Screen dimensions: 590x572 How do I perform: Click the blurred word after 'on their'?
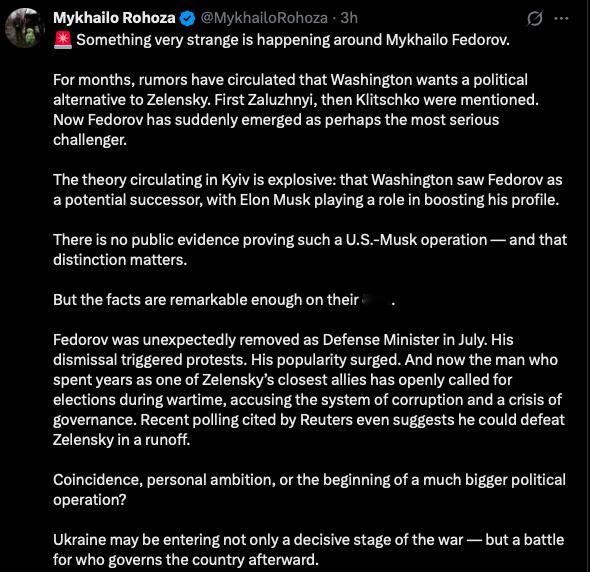[x=376, y=300]
